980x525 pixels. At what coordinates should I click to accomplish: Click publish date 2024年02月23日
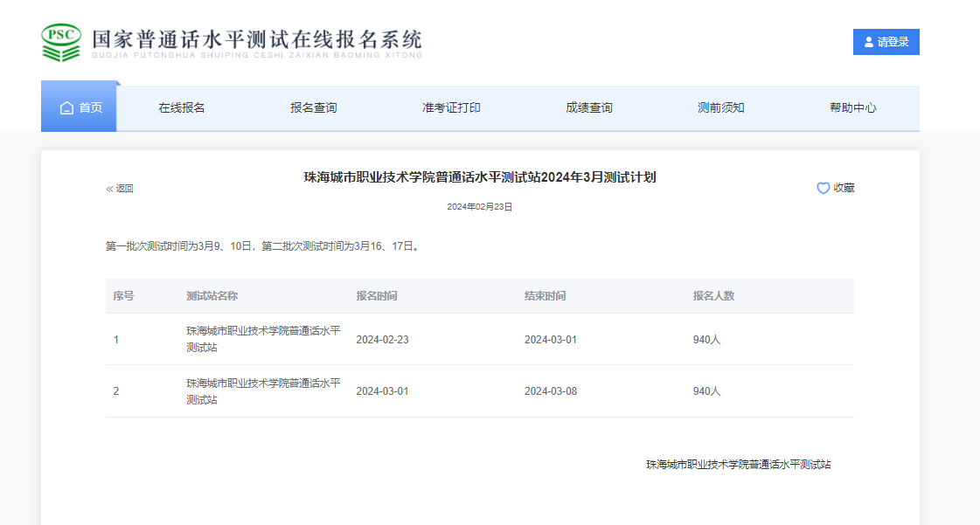point(479,207)
